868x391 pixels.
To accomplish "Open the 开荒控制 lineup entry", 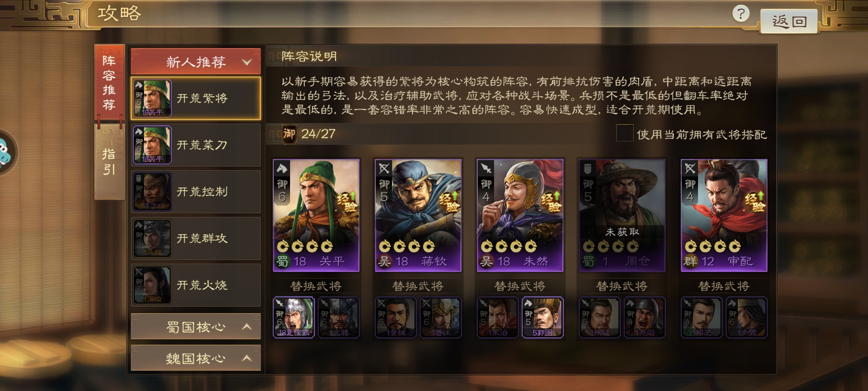I will [196, 192].
